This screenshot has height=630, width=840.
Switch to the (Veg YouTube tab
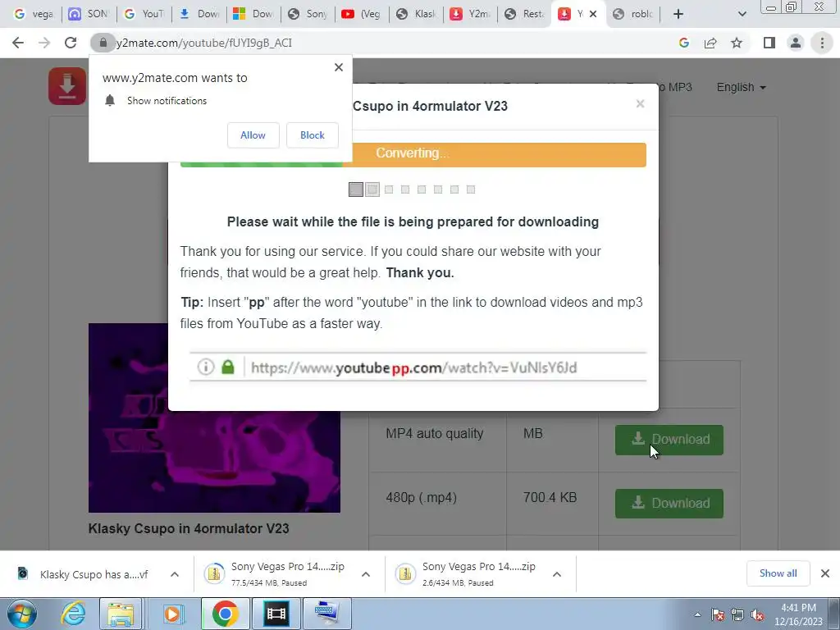tap(362, 14)
